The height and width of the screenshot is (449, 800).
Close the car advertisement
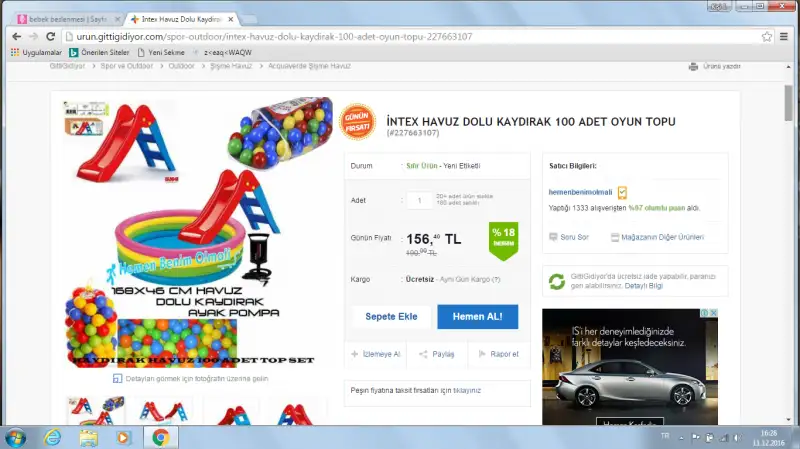714,313
